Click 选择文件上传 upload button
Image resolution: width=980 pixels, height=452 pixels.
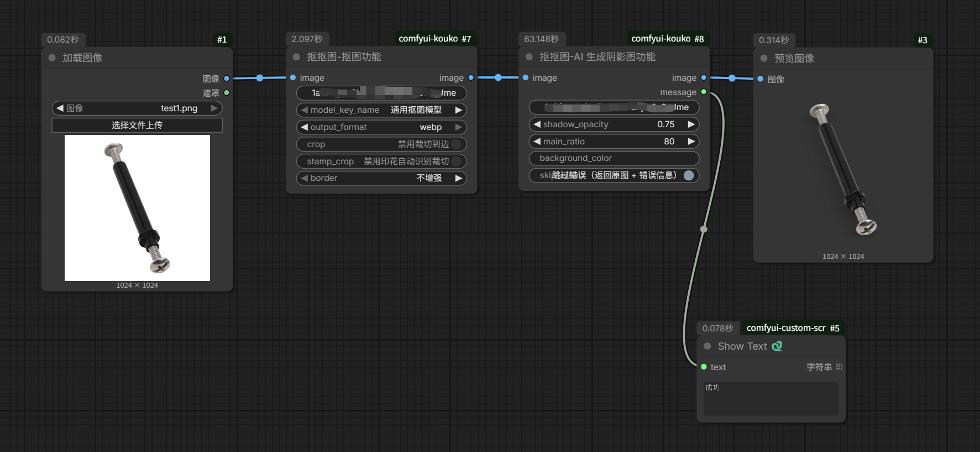tap(137, 125)
